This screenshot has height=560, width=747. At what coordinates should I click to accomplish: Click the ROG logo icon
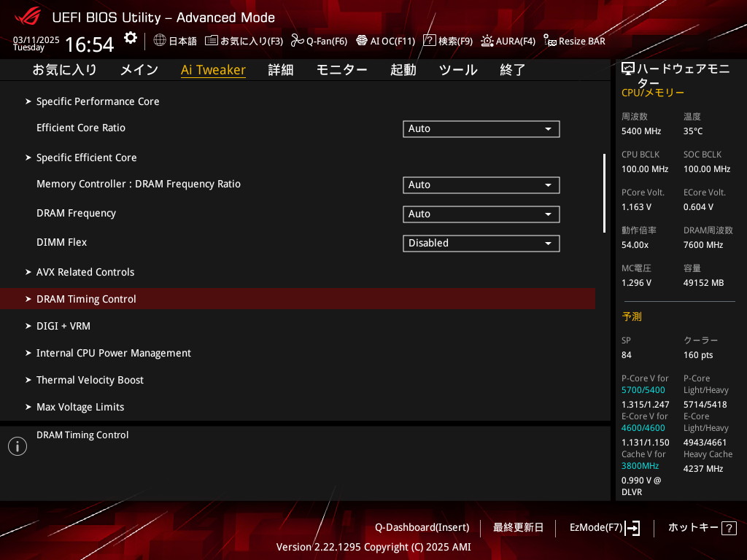click(28, 17)
